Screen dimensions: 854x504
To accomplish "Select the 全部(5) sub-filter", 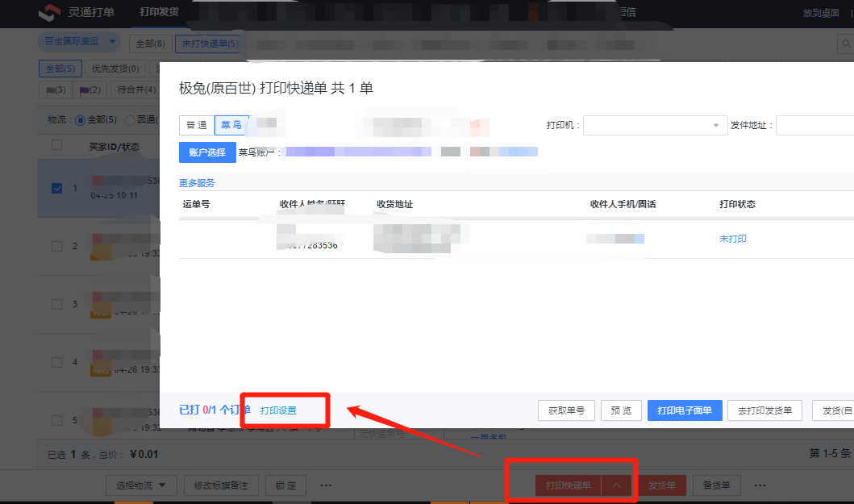I will tap(60, 69).
